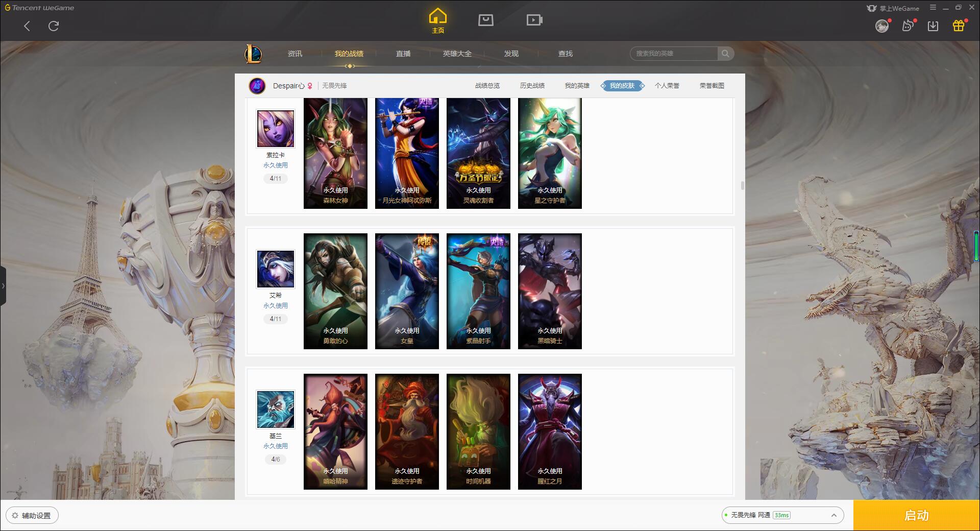
Task: Open the gift box icon
Action: 959,26
